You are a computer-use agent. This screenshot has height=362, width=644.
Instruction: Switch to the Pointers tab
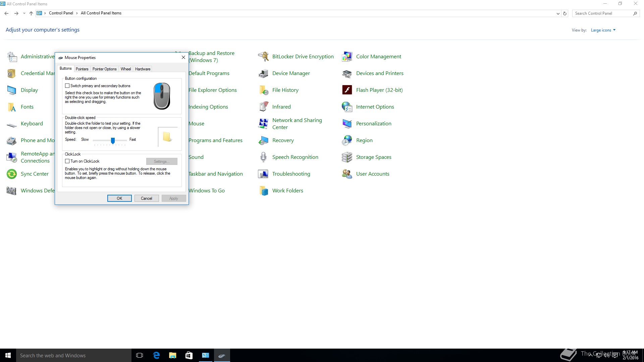click(82, 69)
